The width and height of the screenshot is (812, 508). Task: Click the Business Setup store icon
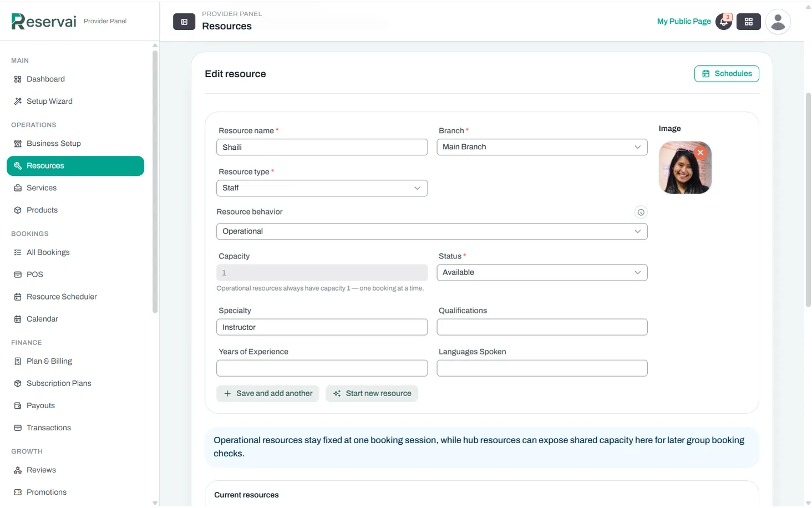(18, 144)
